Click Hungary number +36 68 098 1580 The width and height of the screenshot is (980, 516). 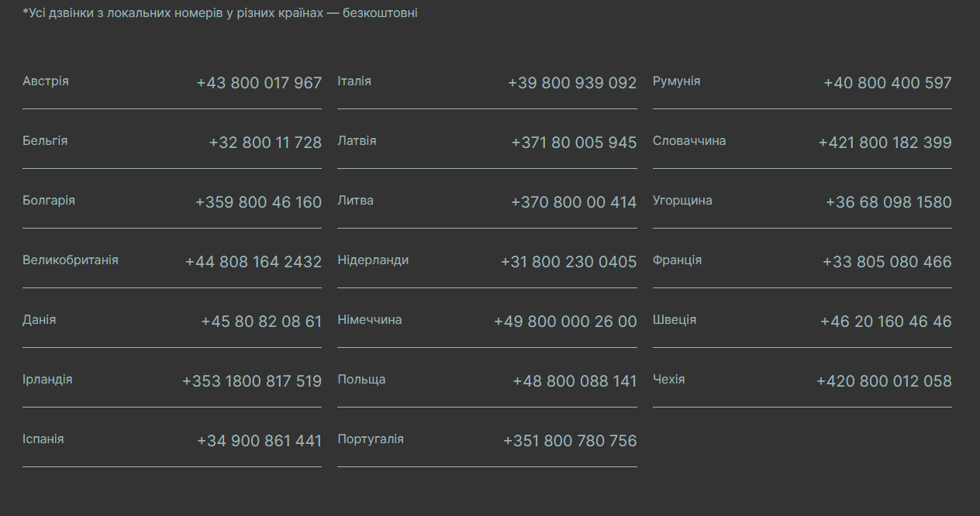click(x=889, y=202)
